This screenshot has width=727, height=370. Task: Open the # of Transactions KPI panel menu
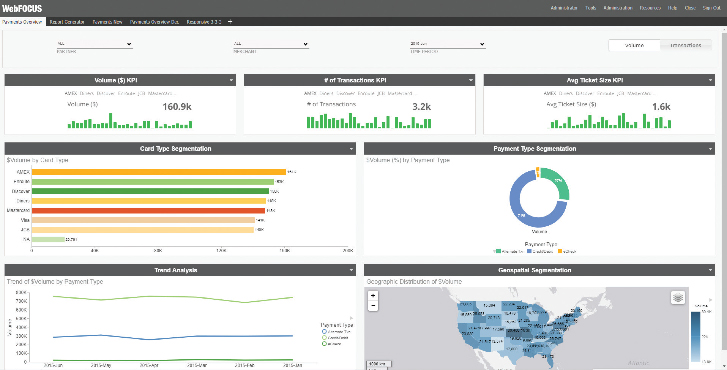click(471, 80)
